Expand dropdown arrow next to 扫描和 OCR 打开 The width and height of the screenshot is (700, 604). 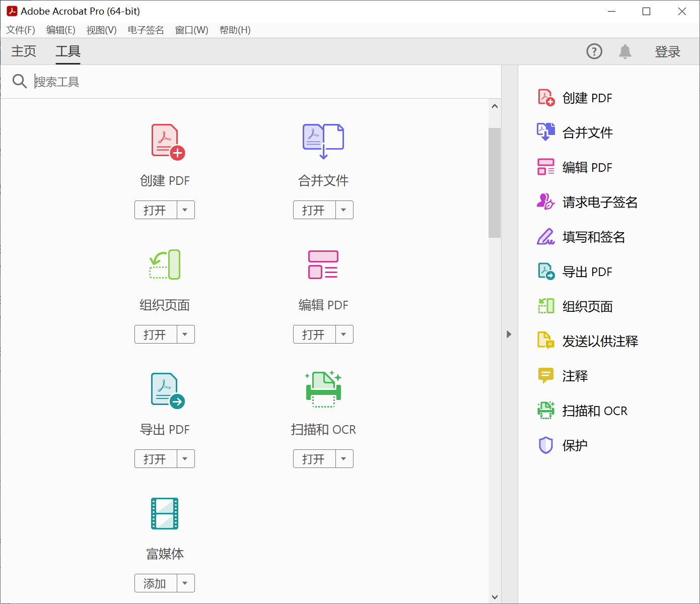point(344,459)
